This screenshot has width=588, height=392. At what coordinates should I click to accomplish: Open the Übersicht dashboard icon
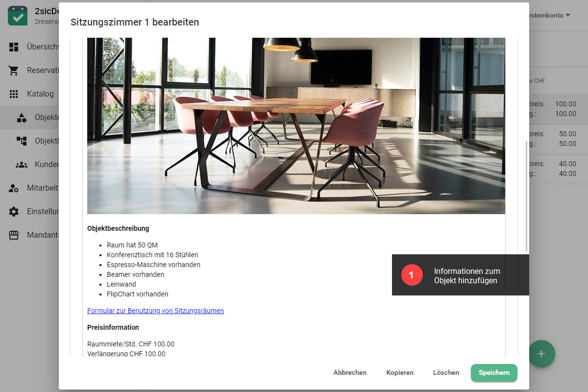pos(14,47)
